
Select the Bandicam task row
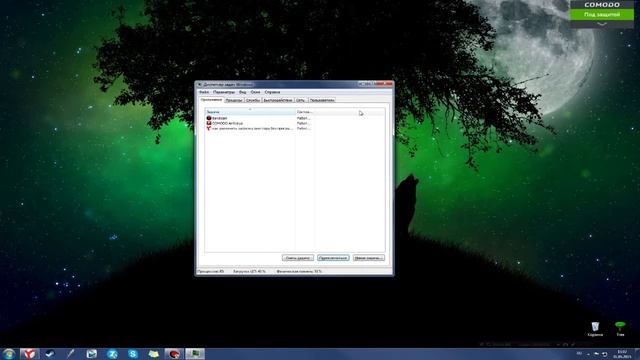260,118
